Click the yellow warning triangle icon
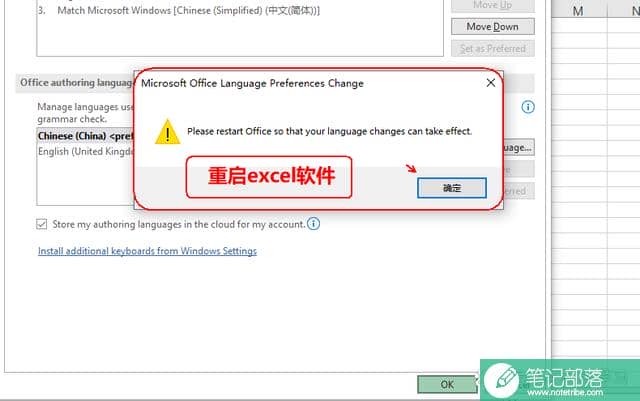The image size is (640, 401). pos(167,132)
